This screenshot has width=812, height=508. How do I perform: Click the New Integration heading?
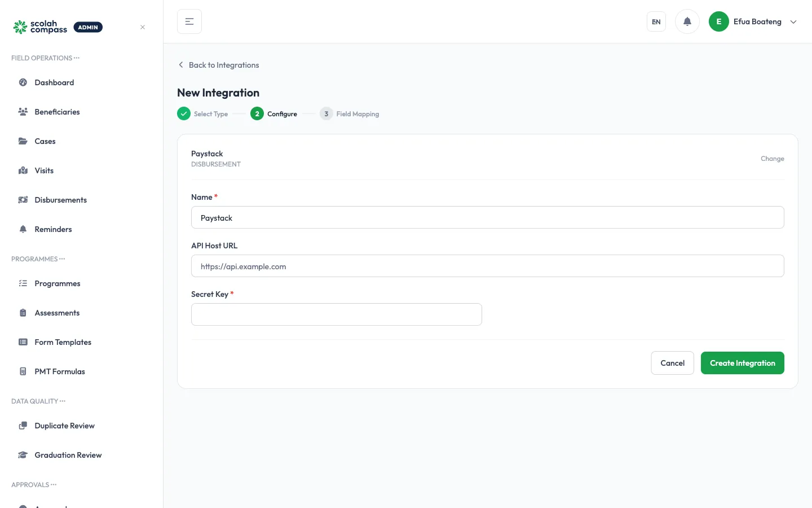(x=218, y=93)
